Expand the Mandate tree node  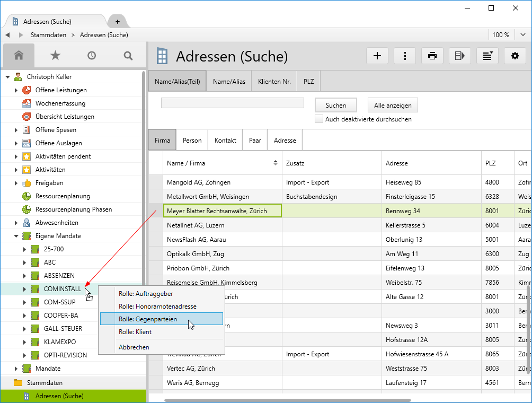(16, 369)
